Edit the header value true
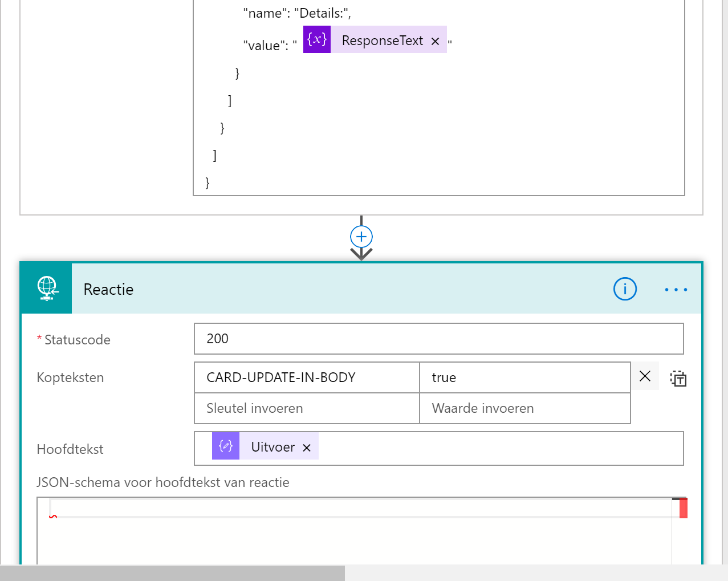 click(x=525, y=377)
